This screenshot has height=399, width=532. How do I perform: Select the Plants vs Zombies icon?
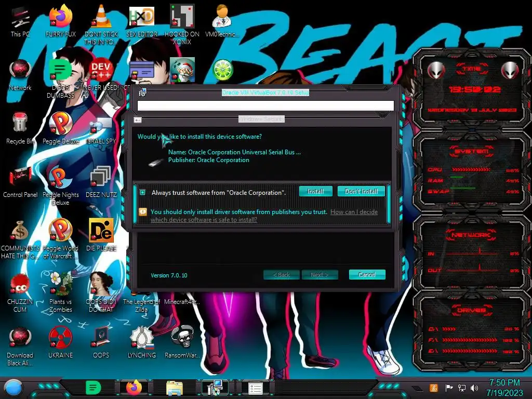tap(61, 292)
